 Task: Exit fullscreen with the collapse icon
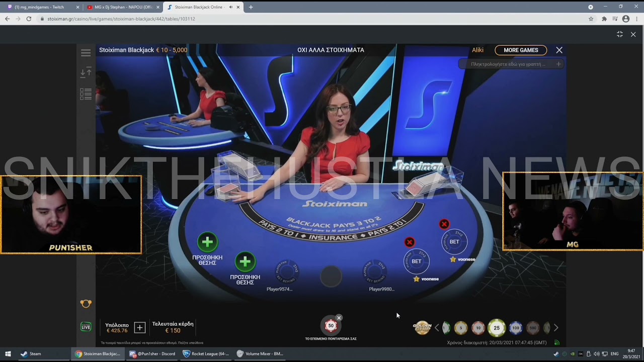click(x=620, y=34)
